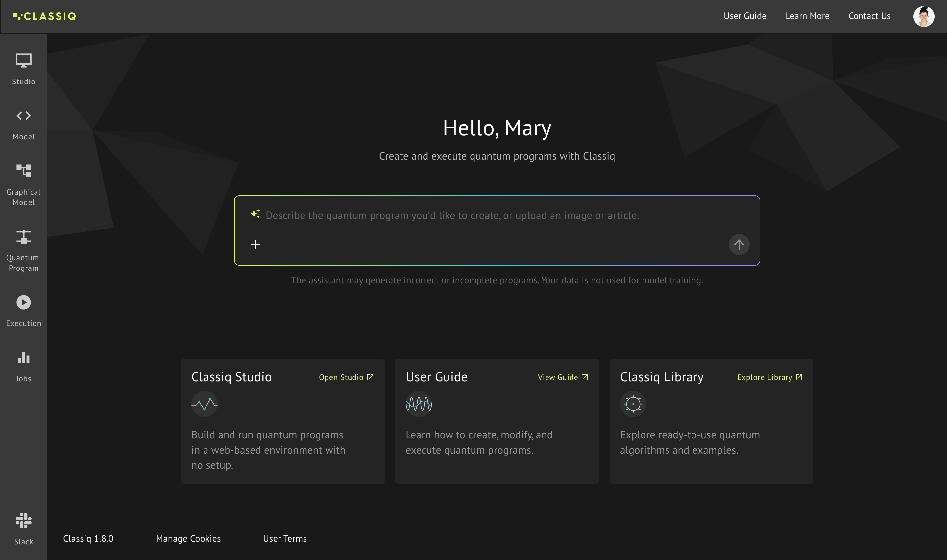Screen dimensions: 947x560
Task: Open the Model code icon
Action: tap(23, 115)
